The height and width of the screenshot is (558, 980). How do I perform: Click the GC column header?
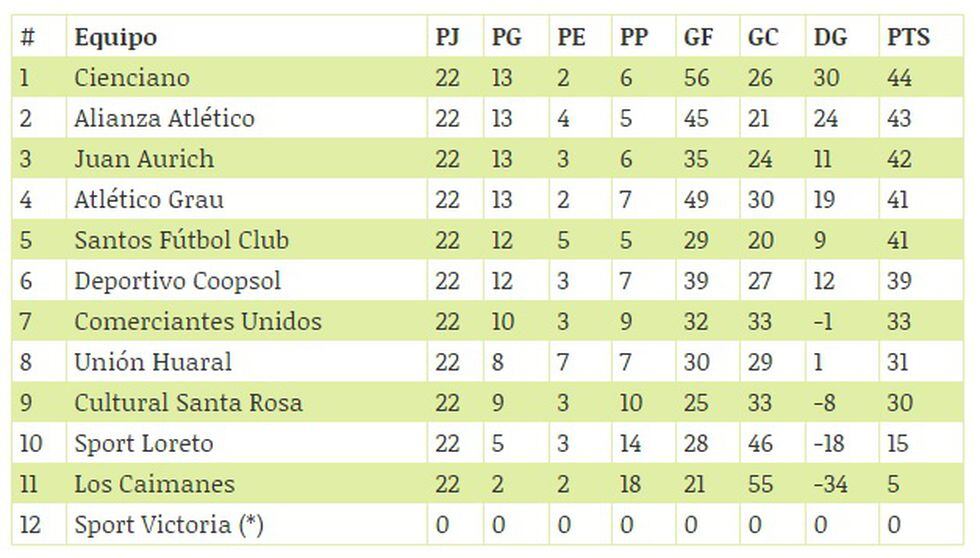point(763,38)
